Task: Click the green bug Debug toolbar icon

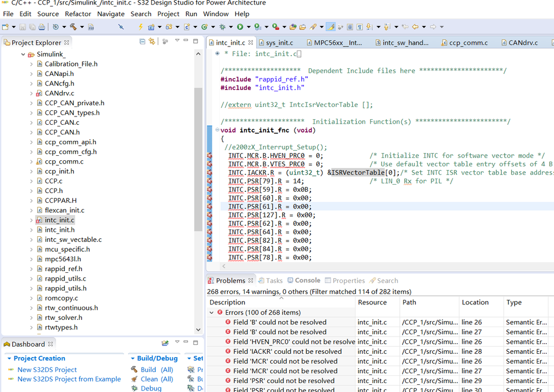Action: click(x=222, y=27)
